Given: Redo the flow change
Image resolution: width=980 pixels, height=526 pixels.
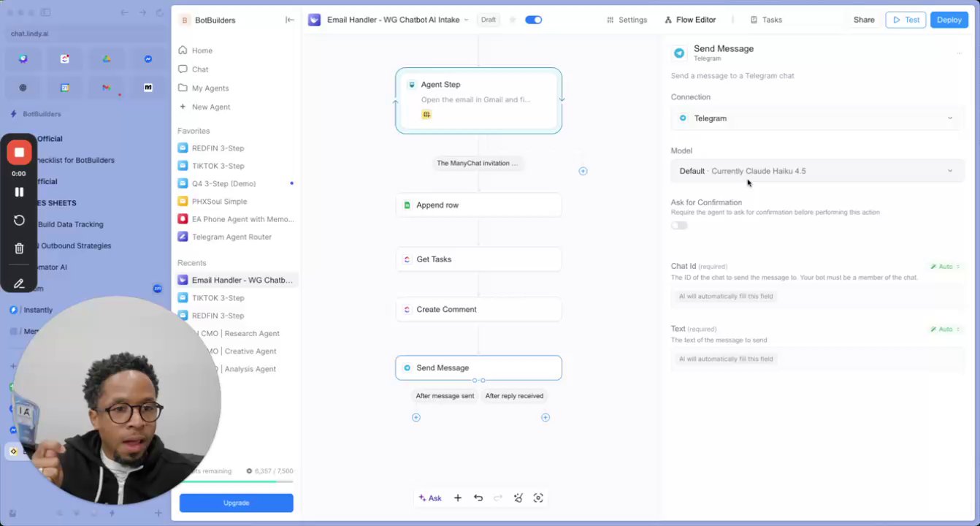Looking at the screenshot, I should [x=498, y=498].
